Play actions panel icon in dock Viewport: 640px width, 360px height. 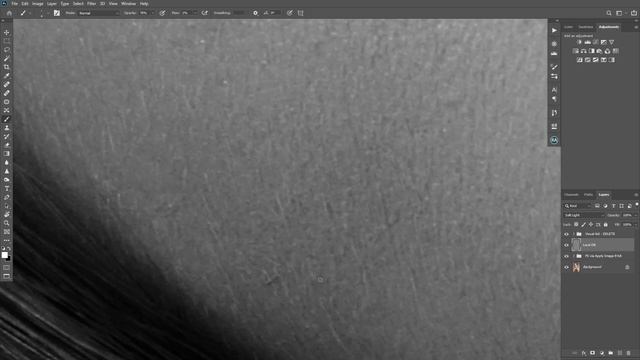pos(554,30)
